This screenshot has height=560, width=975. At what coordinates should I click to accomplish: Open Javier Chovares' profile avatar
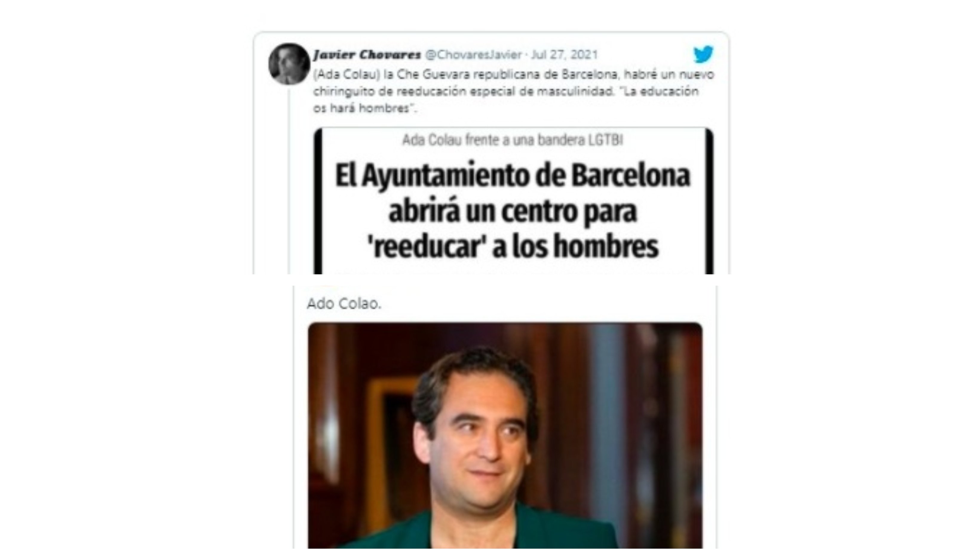[289, 64]
